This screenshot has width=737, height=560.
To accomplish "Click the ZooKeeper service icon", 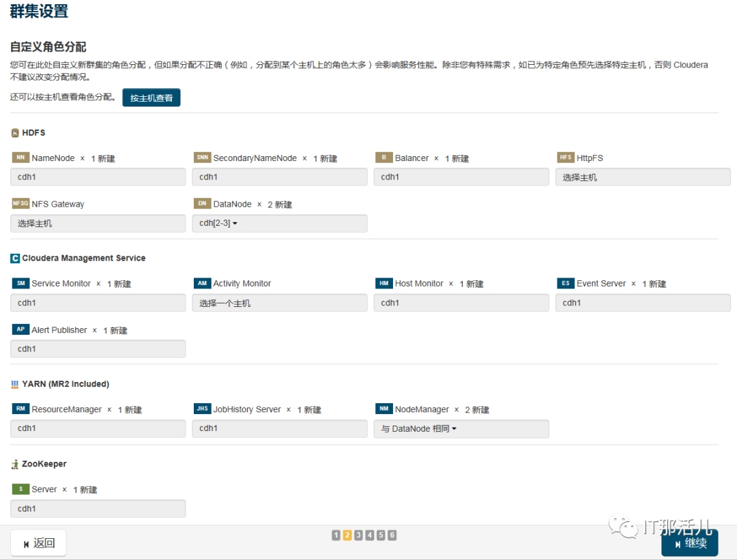I will pyautogui.click(x=15, y=464).
